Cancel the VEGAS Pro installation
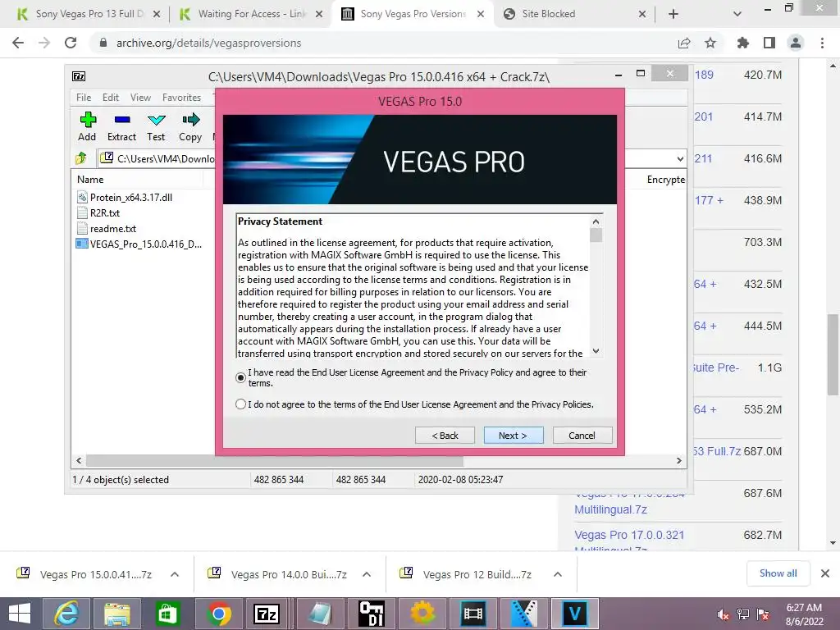 (582, 436)
